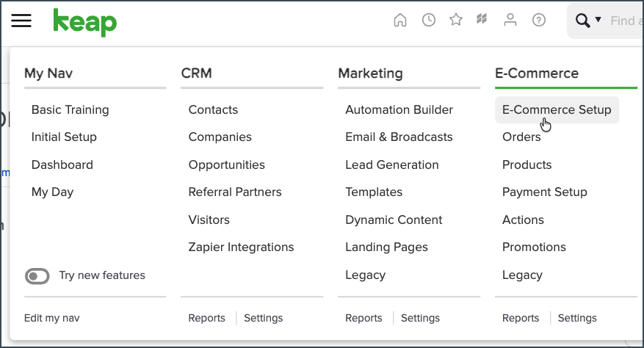Open the user profile icon

(510, 20)
